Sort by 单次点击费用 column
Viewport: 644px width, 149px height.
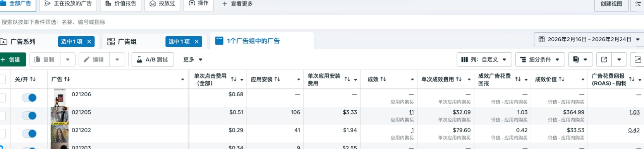click(234, 79)
